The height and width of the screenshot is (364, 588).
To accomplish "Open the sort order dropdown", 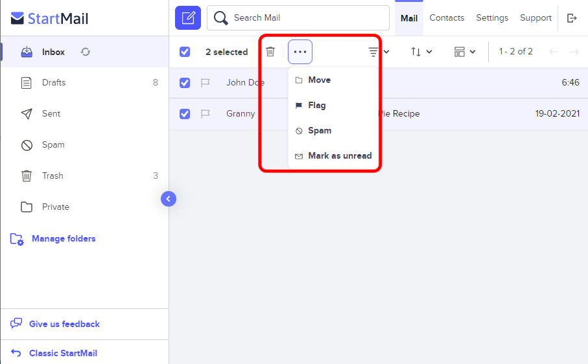I will click(x=421, y=52).
